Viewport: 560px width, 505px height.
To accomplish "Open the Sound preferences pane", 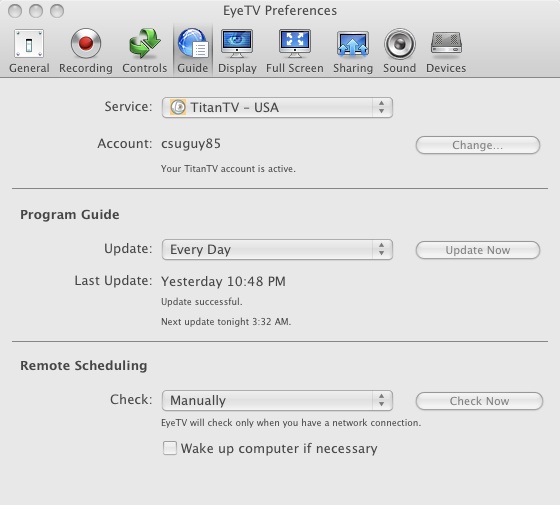I will click(400, 51).
